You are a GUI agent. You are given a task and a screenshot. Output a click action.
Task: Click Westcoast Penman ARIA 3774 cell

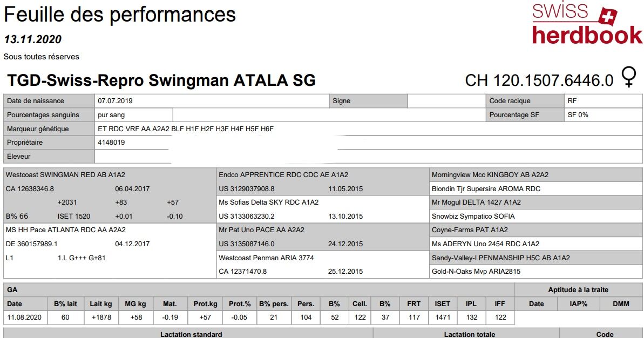tap(266, 258)
